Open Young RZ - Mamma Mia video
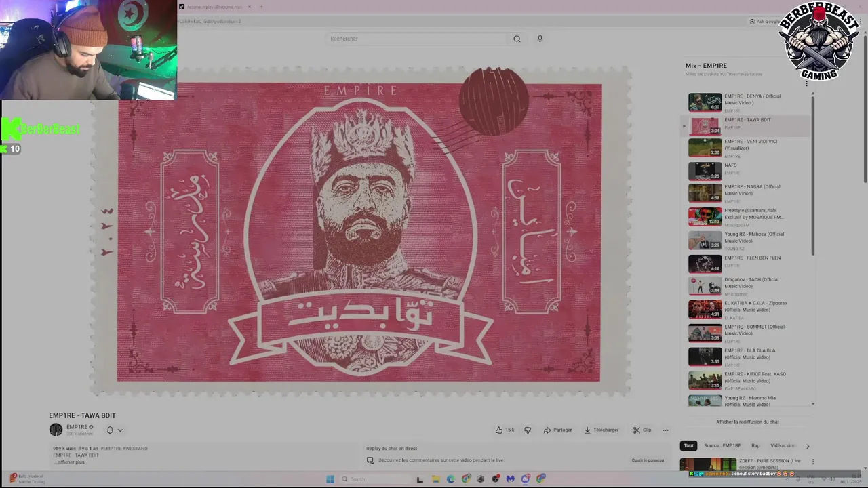This screenshot has height=488, width=868. coord(748,401)
